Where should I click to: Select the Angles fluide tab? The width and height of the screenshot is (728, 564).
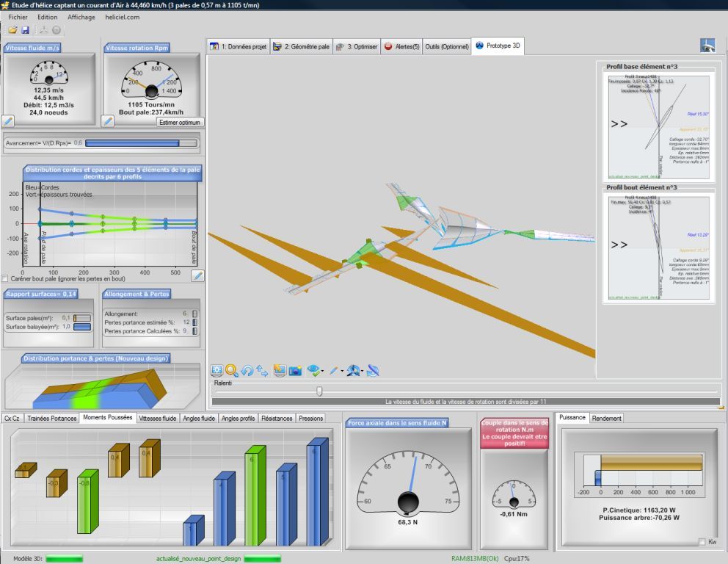click(199, 418)
